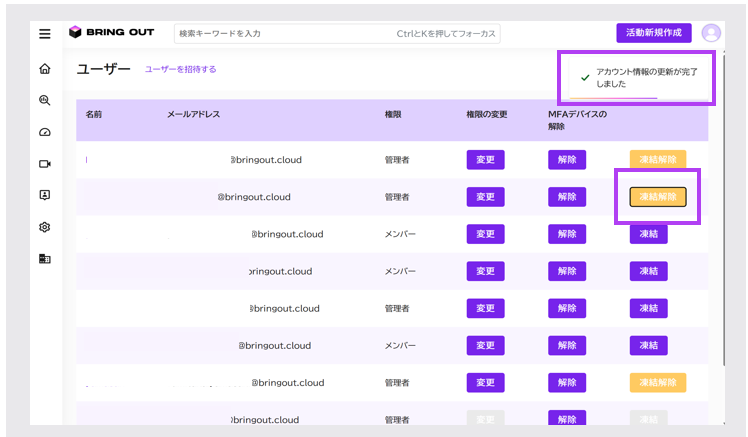Open the organization building sidebar icon
The image size is (748, 437).
click(x=45, y=259)
